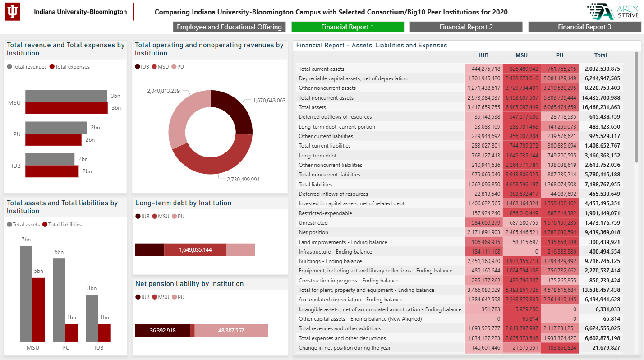
Task: Go to Financial Report 3 tab
Action: pos(584,27)
